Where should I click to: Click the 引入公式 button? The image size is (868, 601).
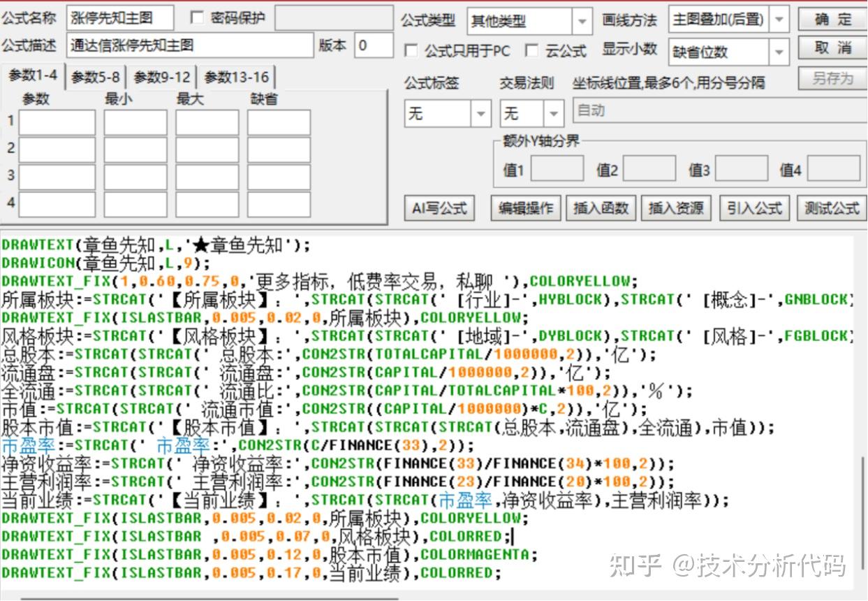coord(753,208)
